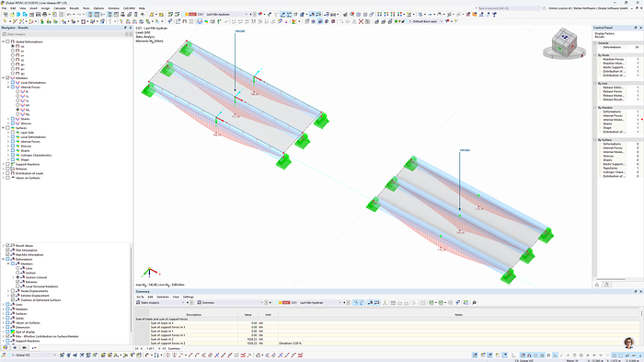Screen dimensions: 644x362
Task: Click the Summary tab below the table
Action: pyautogui.click(x=174, y=348)
